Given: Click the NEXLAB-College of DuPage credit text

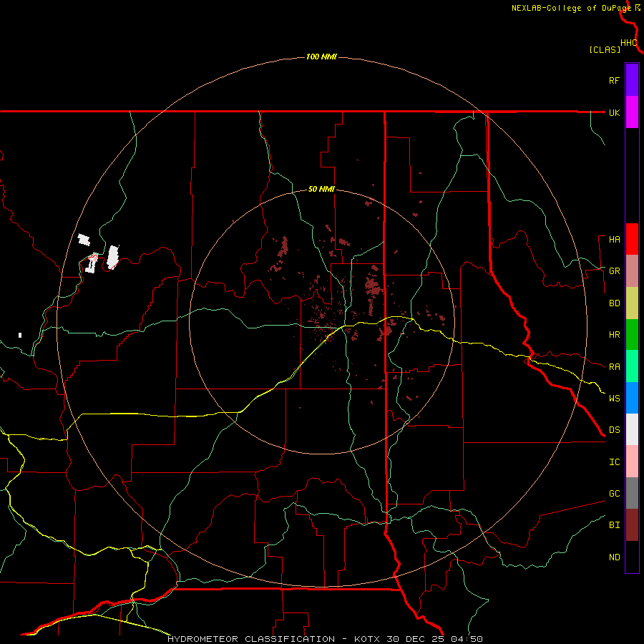Looking at the screenshot, I should pos(571,8).
